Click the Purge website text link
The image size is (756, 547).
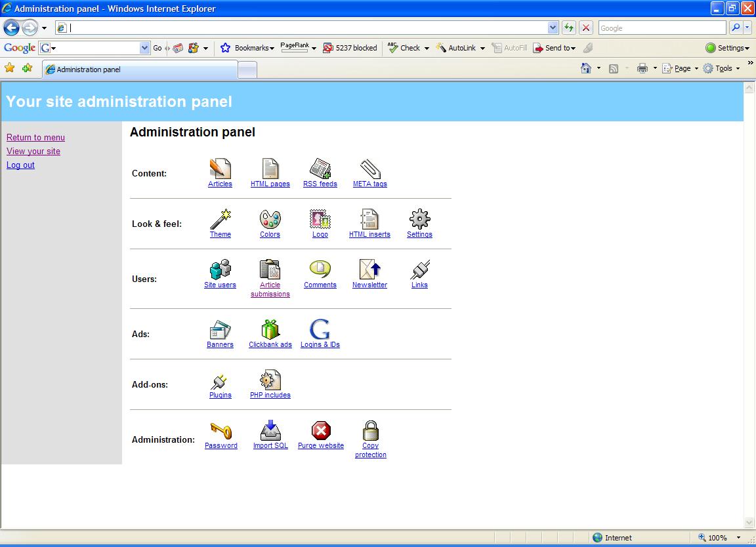click(x=321, y=446)
